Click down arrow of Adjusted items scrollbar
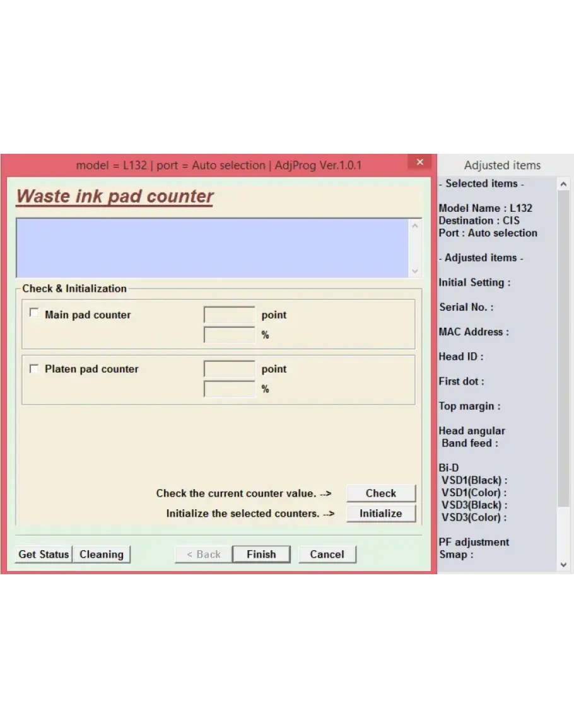Viewport: 574px width, 728px height. click(x=564, y=565)
